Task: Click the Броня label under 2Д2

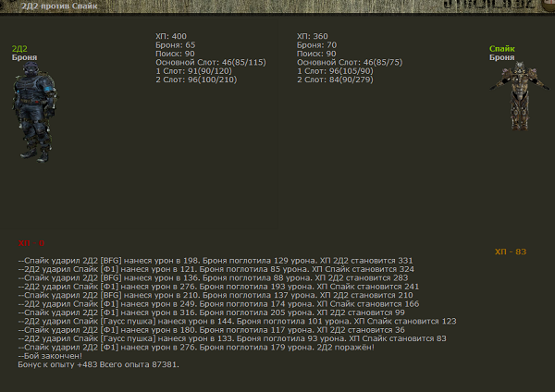Action: click(24, 57)
